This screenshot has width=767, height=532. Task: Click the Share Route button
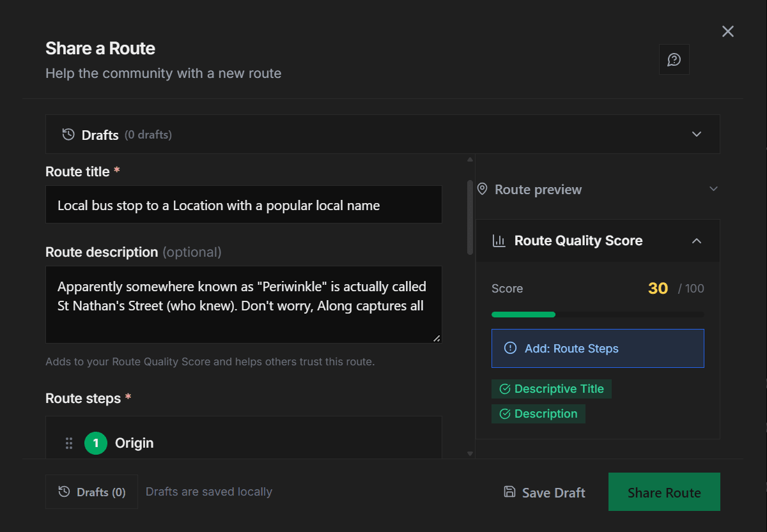pyautogui.click(x=664, y=492)
